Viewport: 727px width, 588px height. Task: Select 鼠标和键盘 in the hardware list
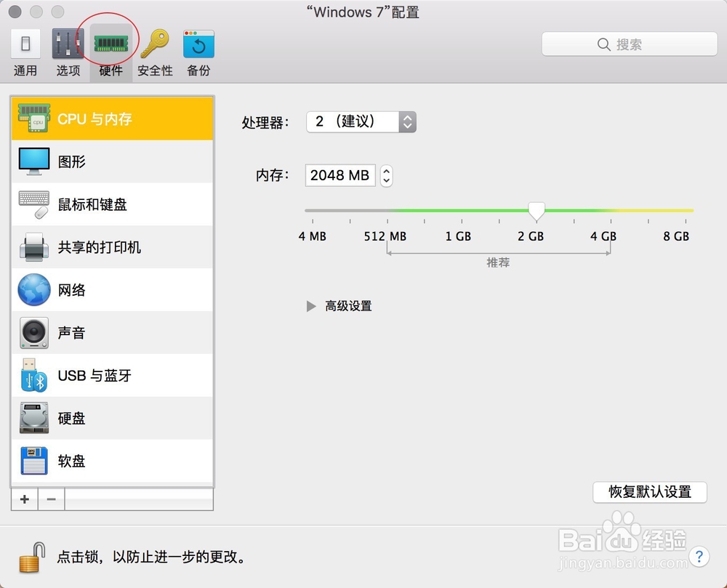112,204
